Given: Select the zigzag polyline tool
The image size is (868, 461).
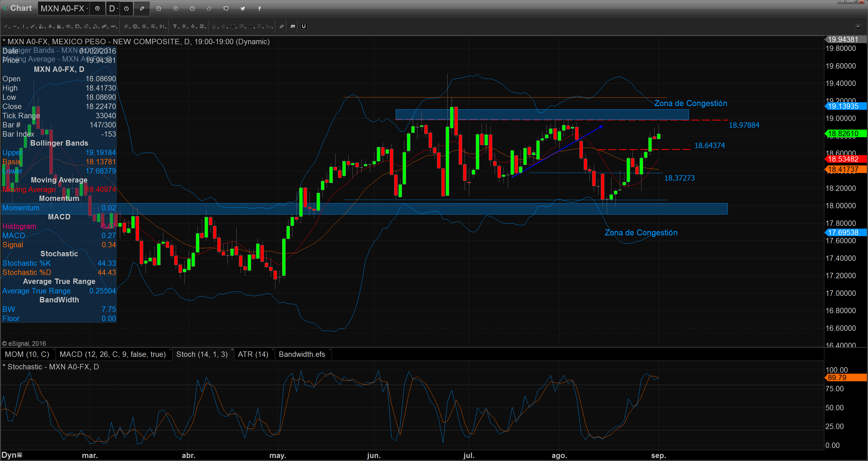Looking at the screenshot, I should pyautogui.click(x=32, y=26).
